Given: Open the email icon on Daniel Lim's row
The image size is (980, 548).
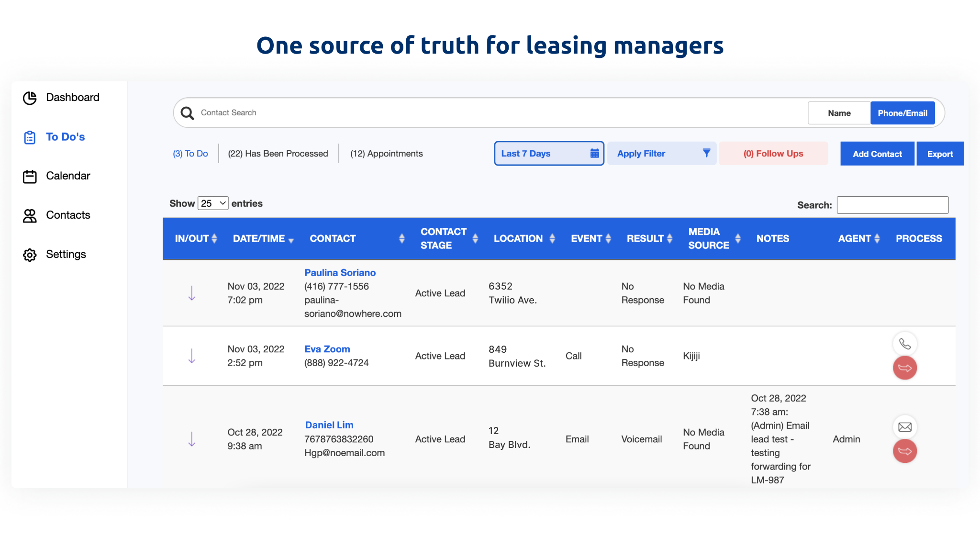Looking at the screenshot, I should coord(904,427).
